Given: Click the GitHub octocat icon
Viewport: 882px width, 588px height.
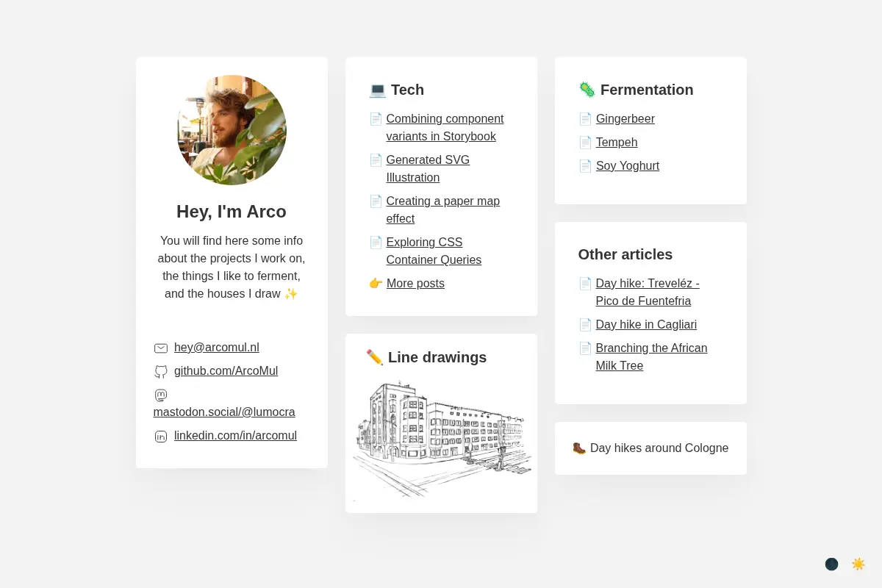Looking at the screenshot, I should tap(161, 372).
